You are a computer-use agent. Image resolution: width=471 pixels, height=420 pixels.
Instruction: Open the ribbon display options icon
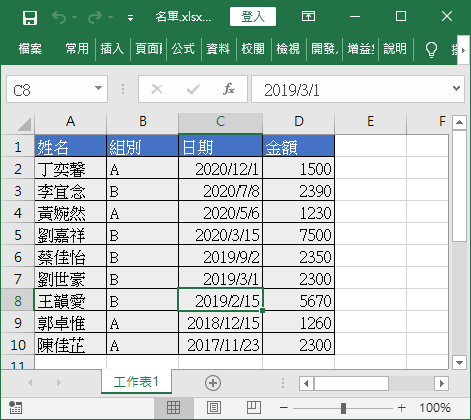[x=308, y=16]
